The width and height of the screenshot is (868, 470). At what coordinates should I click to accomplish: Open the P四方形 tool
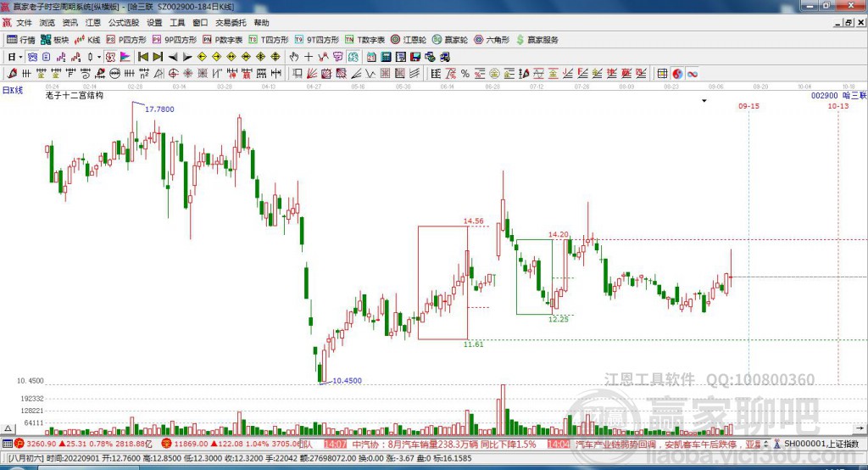click(126, 40)
